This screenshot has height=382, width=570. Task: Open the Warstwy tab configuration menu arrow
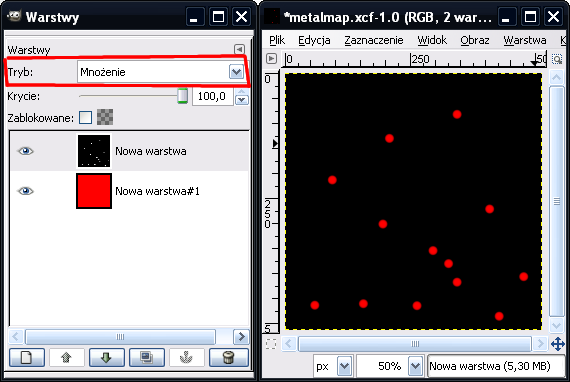click(239, 49)
